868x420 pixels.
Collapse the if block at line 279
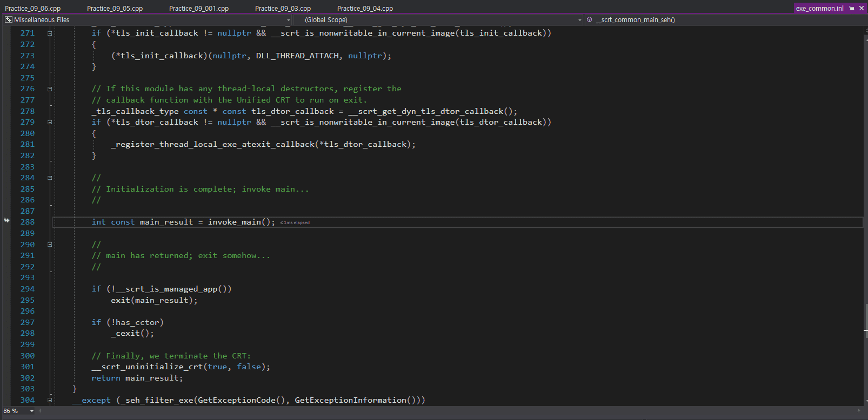[x=50, y=122]
